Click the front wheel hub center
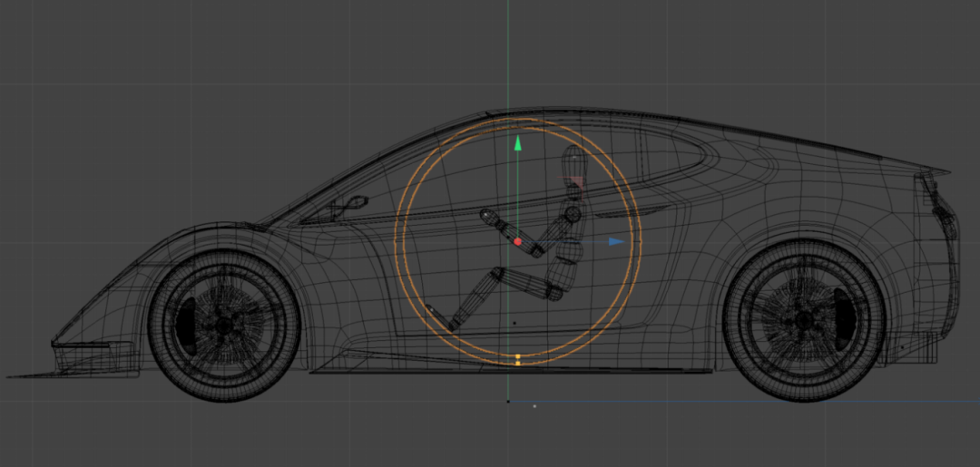 223,326
